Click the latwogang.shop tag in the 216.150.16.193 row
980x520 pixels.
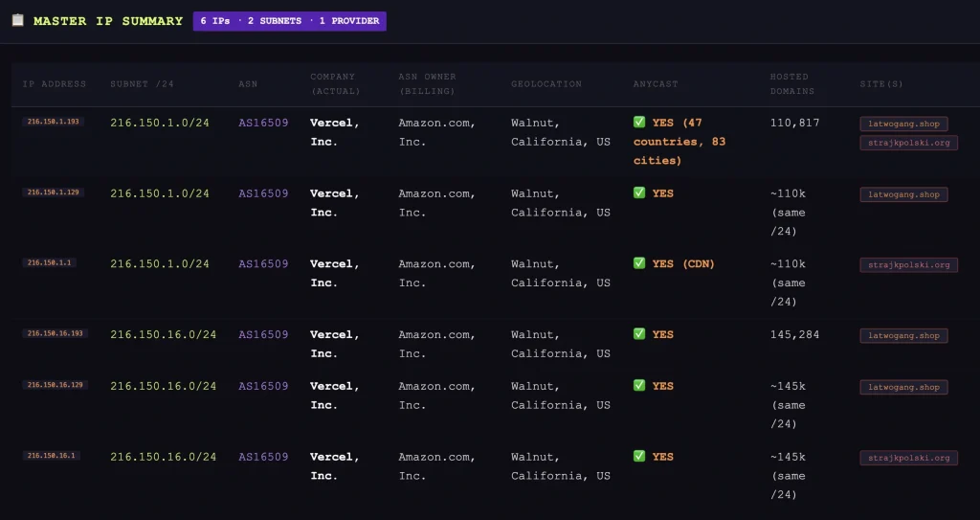coord(903,335)
